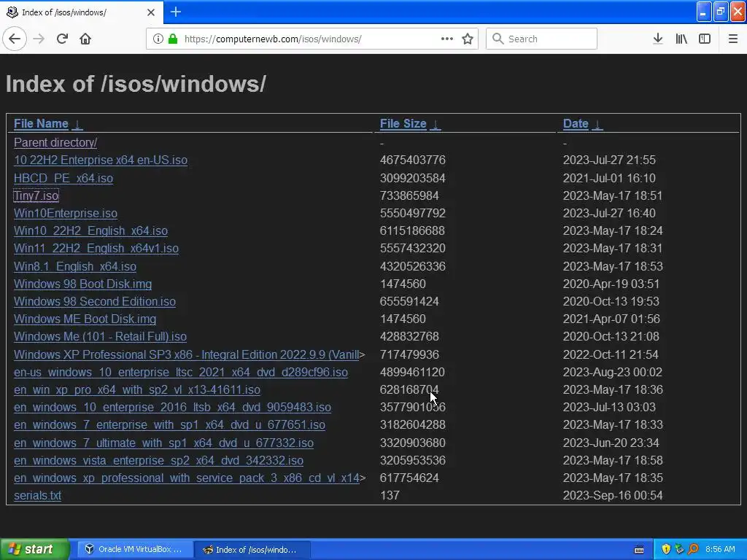Open the serials.txt file
Viewport: 747px width, 560px height.
pyautogui.click(x=38, y=496)
